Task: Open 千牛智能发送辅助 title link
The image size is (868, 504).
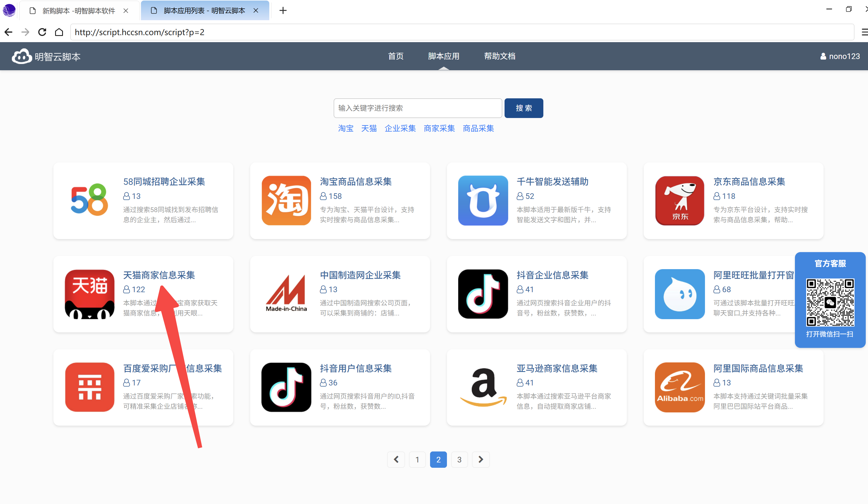Action: (552, 181)
